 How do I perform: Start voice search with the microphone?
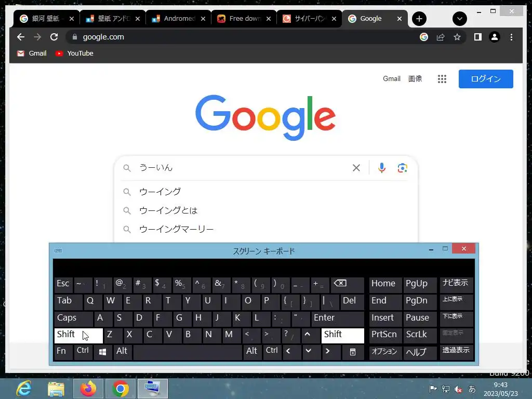coord(382,168)
